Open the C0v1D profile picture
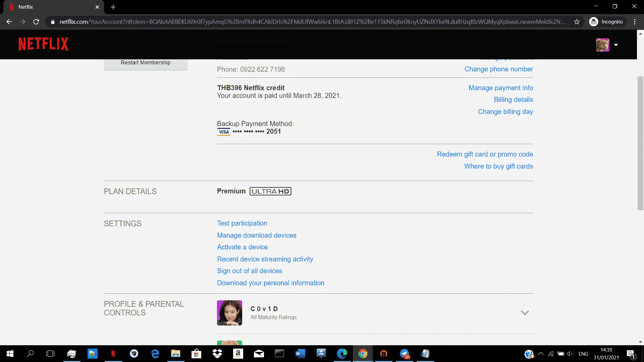 pyautogui.click(x=229, y=313)
